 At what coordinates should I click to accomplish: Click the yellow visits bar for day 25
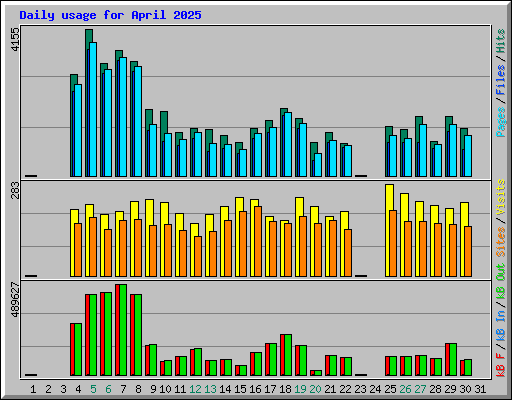pos(389,197)
